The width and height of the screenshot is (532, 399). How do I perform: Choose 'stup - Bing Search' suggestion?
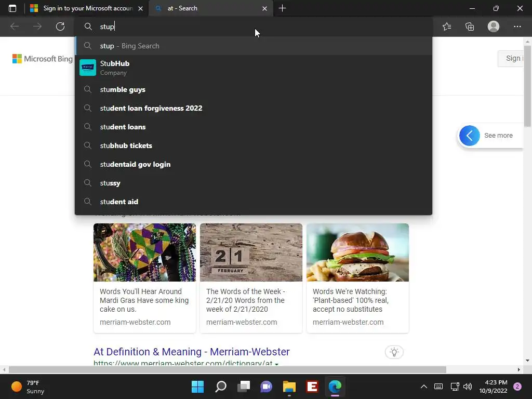tap(254, 46)
